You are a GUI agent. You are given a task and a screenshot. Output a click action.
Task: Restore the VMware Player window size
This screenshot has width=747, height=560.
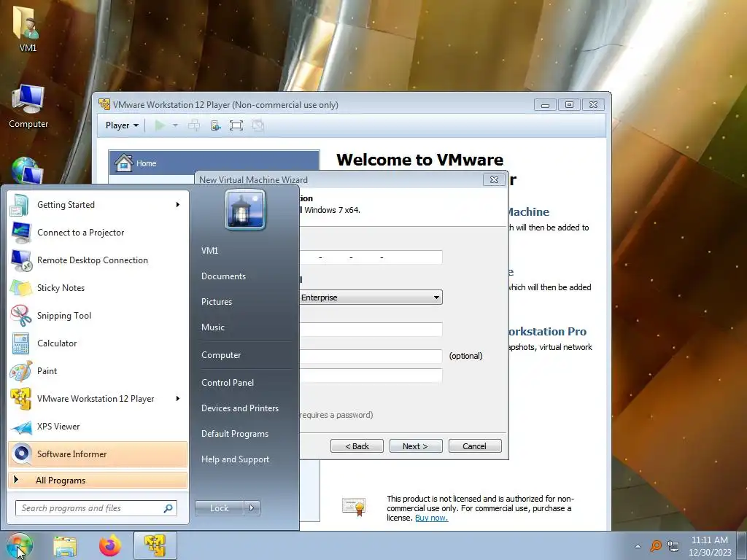pyautogui.click(x=569, y=104)
